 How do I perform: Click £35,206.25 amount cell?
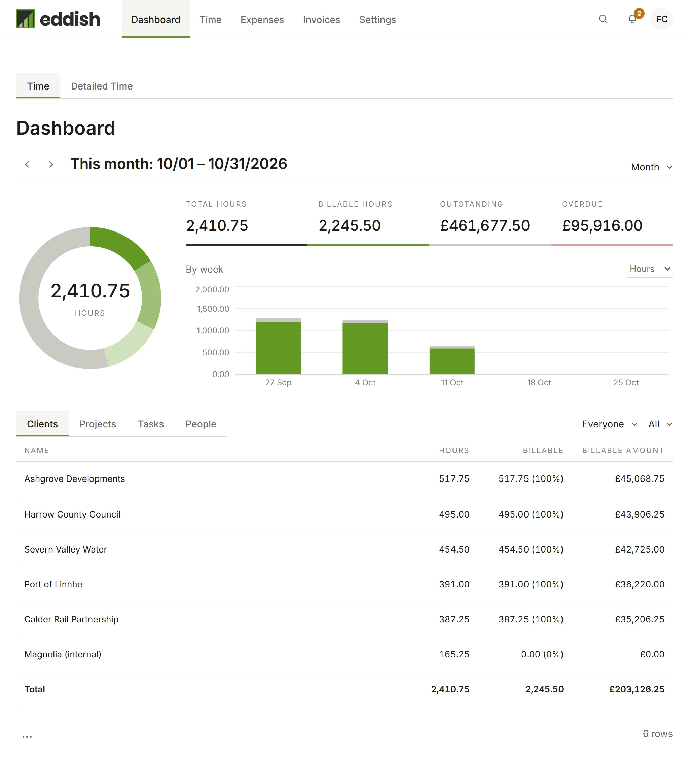[640, 619]
